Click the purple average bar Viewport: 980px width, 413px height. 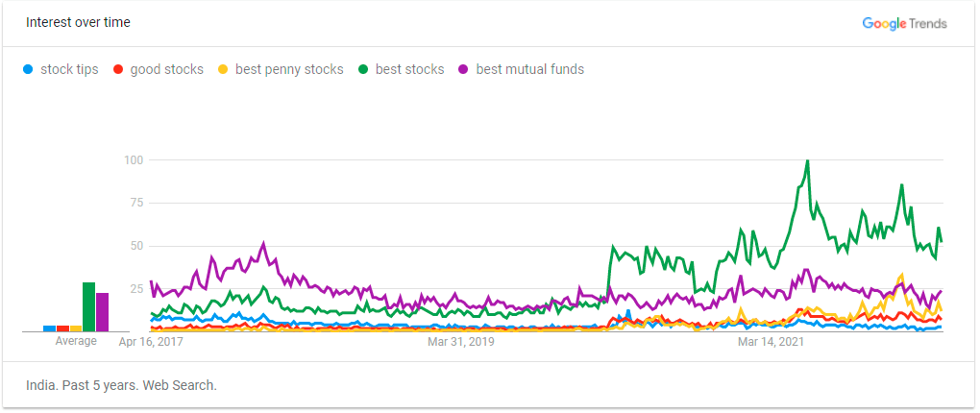click(103, 312)
